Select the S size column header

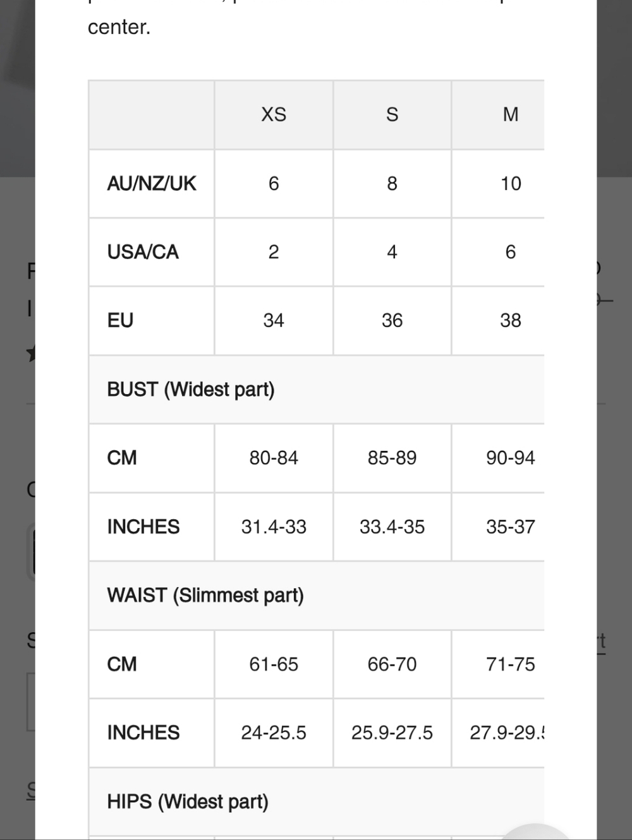(x=392, y=114)
